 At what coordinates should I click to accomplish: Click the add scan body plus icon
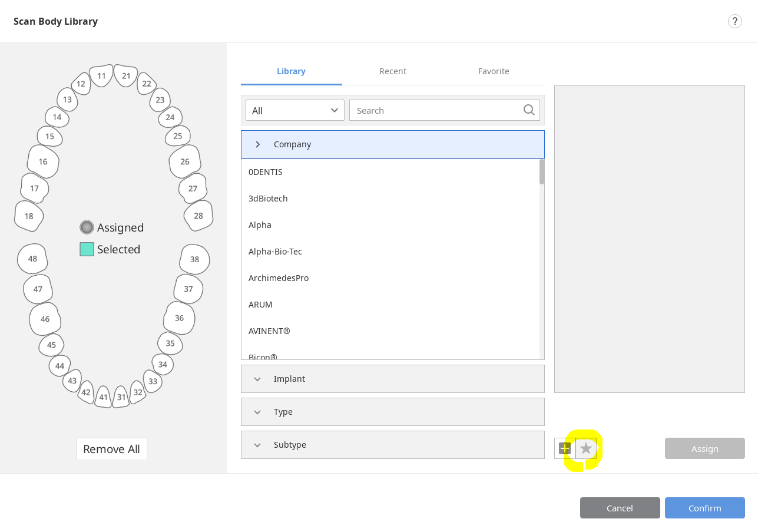[x=565, y=448]
